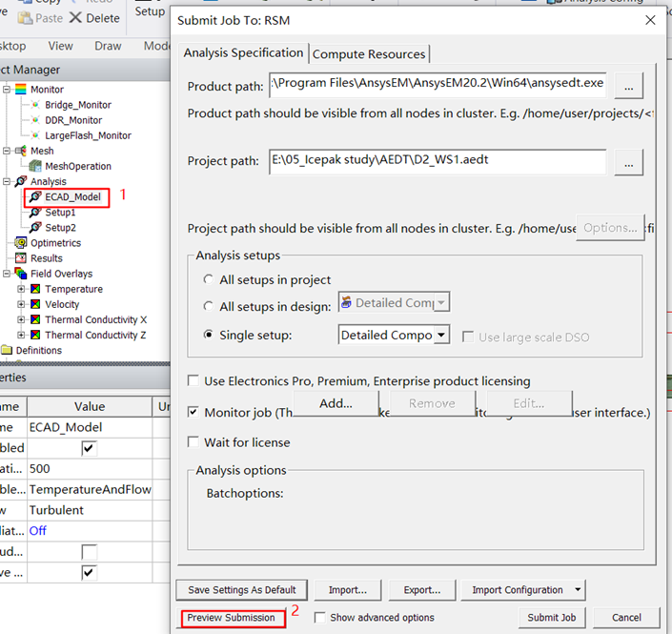Open the Single setup dropdown list
This screenshot has height=634, width=672.
441,336
